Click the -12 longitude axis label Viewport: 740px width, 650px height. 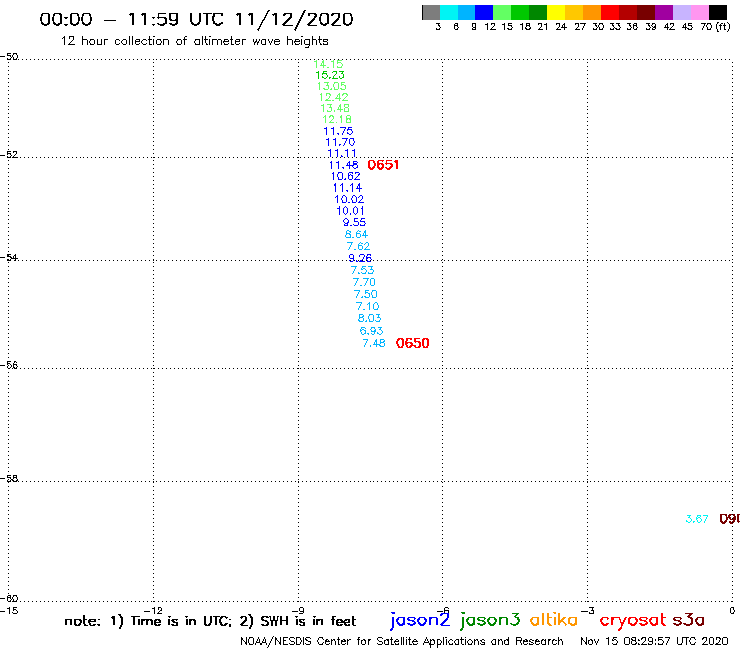153,611
